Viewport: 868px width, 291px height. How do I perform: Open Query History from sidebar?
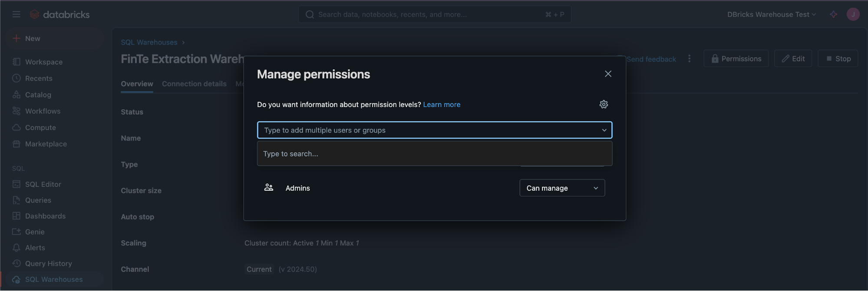(x=49, y=264)
